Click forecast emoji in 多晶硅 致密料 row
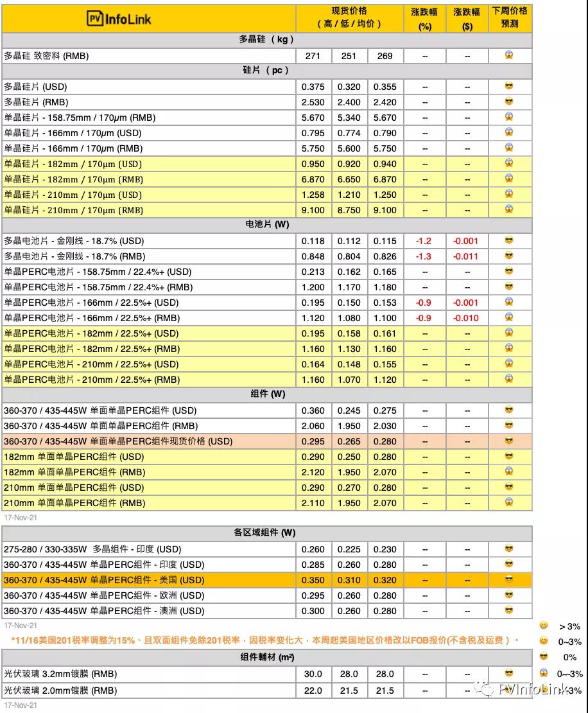 pyautogui.click(x=509, y=56)
